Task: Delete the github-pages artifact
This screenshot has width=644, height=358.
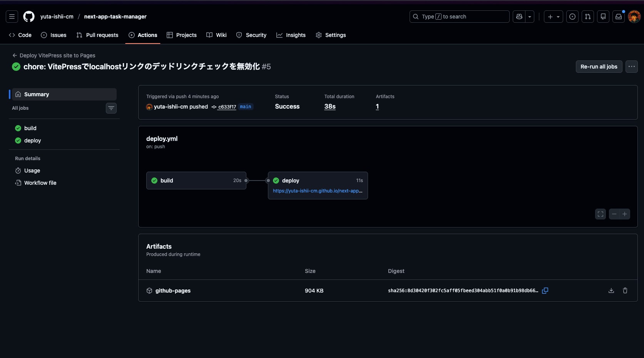Action: pos(625,291)
